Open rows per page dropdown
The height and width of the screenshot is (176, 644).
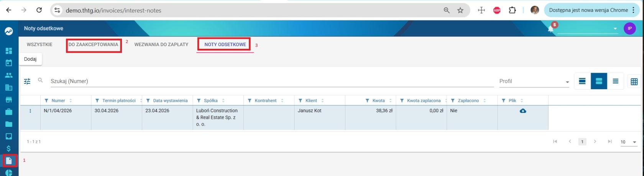pyautogui.click(x=629, y=142)
